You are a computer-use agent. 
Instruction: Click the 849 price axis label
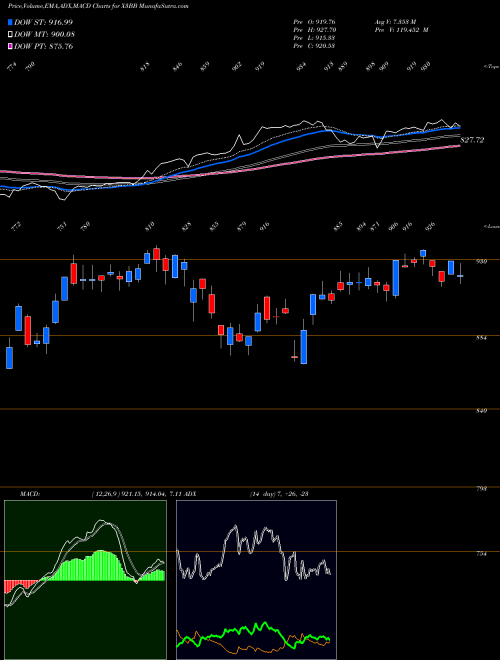coord(481,411)
